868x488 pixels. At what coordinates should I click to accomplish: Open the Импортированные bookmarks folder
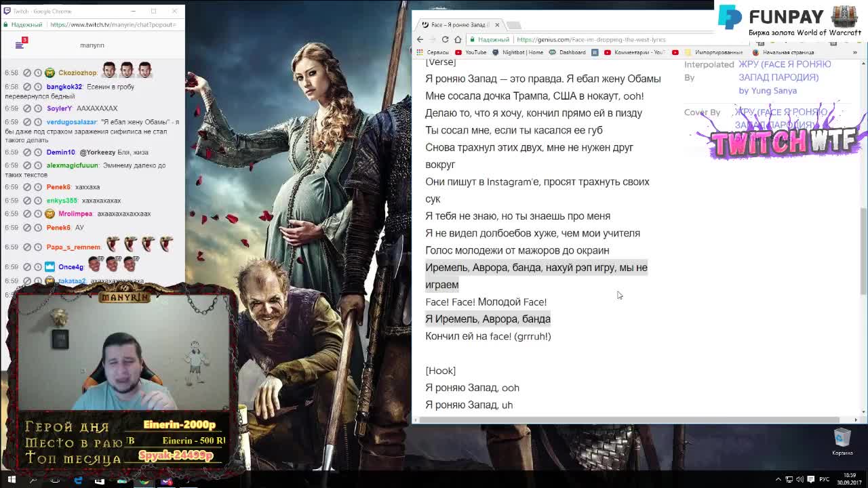coord(714,52)
